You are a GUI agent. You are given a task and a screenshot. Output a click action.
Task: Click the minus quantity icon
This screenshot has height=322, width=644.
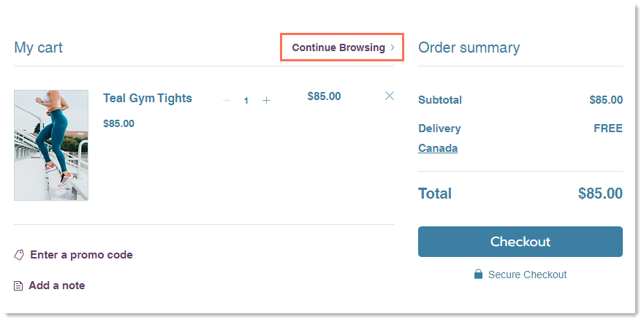[x=227, y=100]
